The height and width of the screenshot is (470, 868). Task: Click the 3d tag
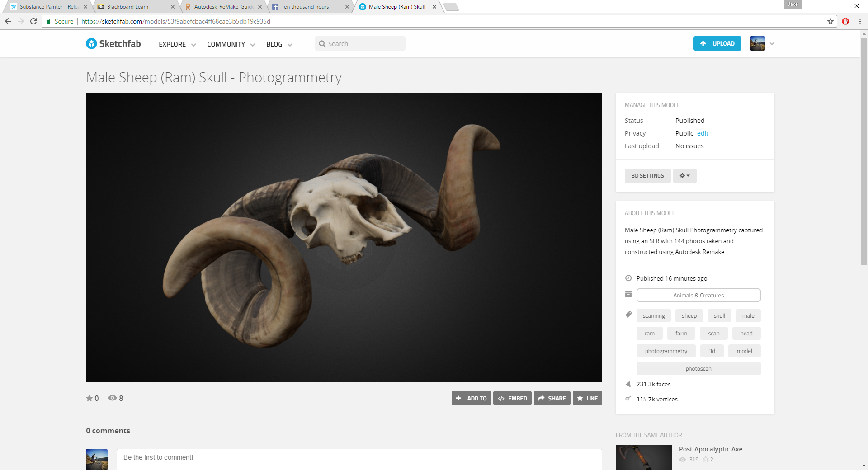[x=712, y=351]
